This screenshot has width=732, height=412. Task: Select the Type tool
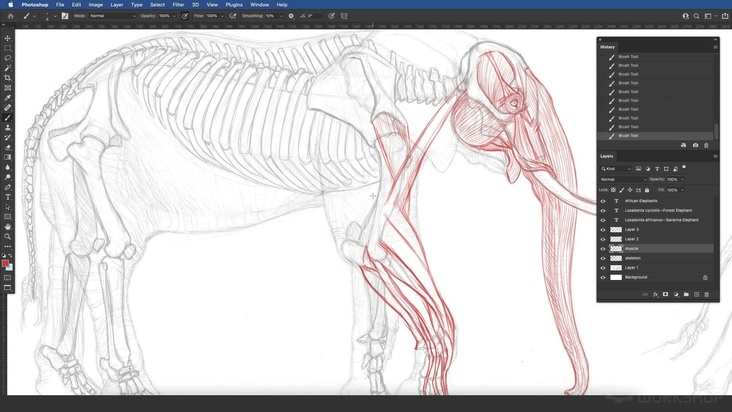click(7, 197)
